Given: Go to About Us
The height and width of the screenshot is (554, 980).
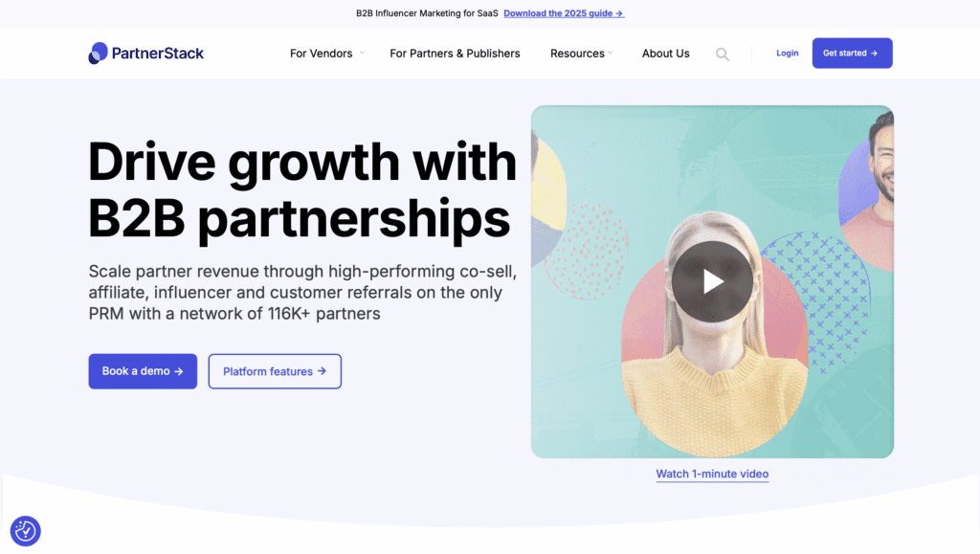Looking at the screenshot, I should click(665, 54).
